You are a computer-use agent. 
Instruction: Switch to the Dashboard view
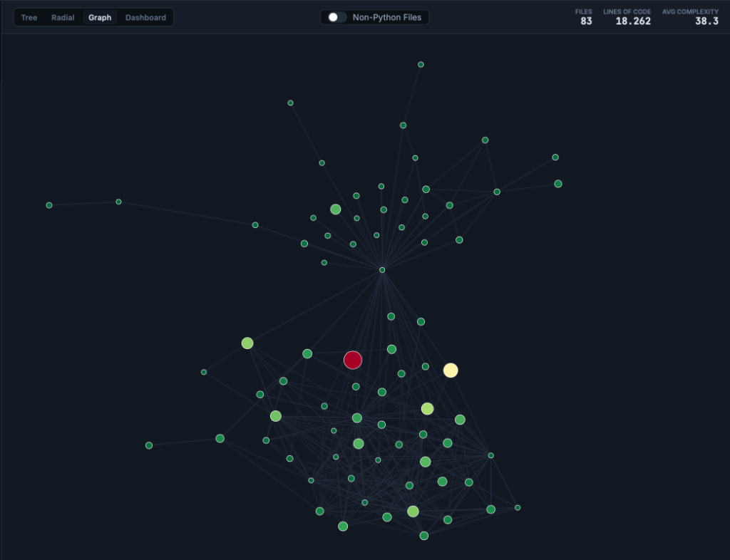(x=145, y=17)
